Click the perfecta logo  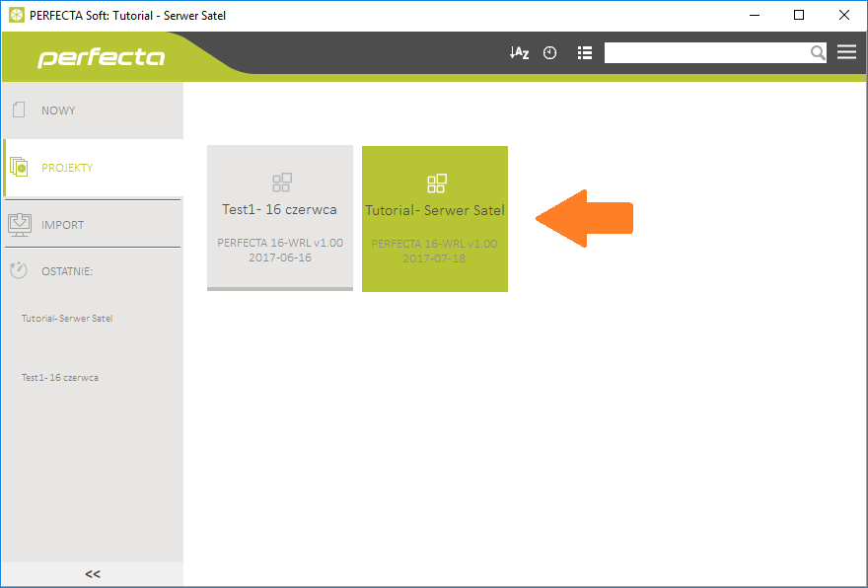coord(101,58)
